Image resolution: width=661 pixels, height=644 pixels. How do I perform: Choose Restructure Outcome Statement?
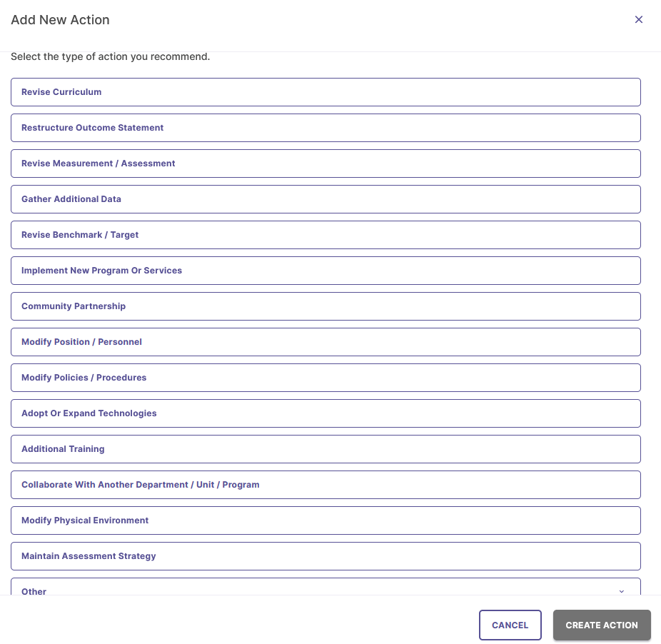click(x=326, y=128)
